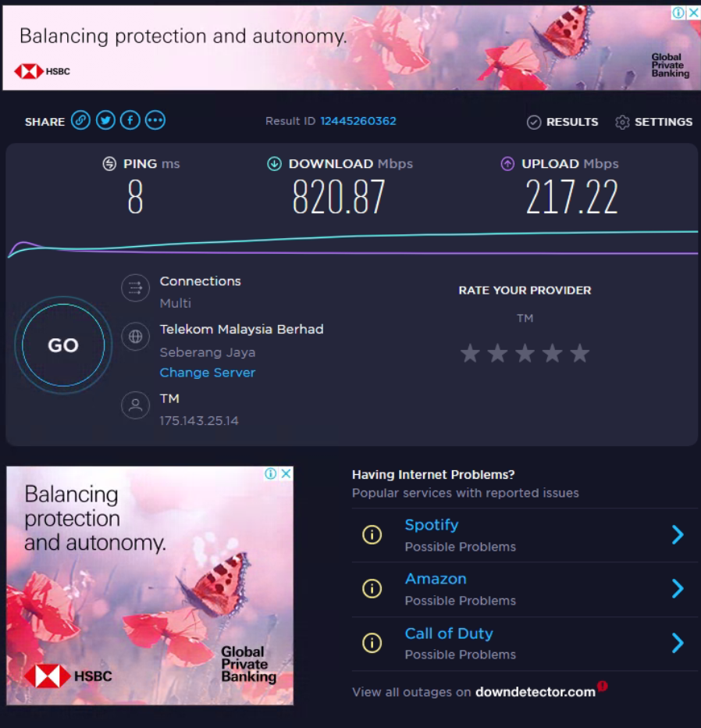The width and height of the screenshot is (701, 728).
Task: Rate provider two stars
Action: 497,353
